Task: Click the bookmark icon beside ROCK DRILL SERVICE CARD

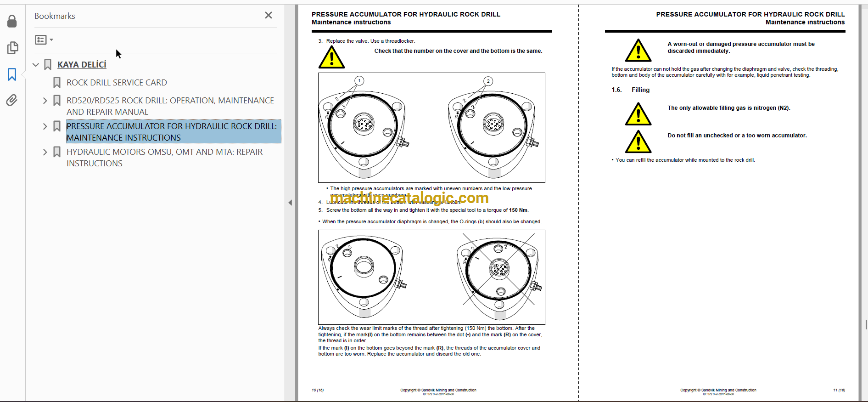Action: pos(57,83)
